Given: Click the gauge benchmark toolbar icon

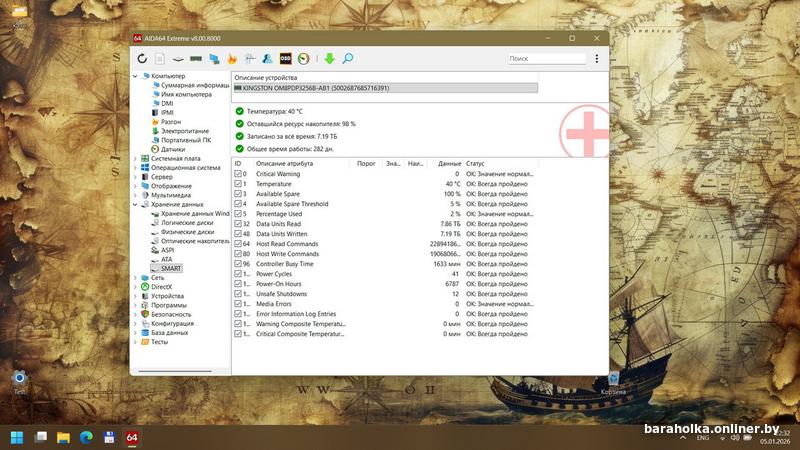Looking at the screenshot, I should pyautogui.click(x=303, y=59).
